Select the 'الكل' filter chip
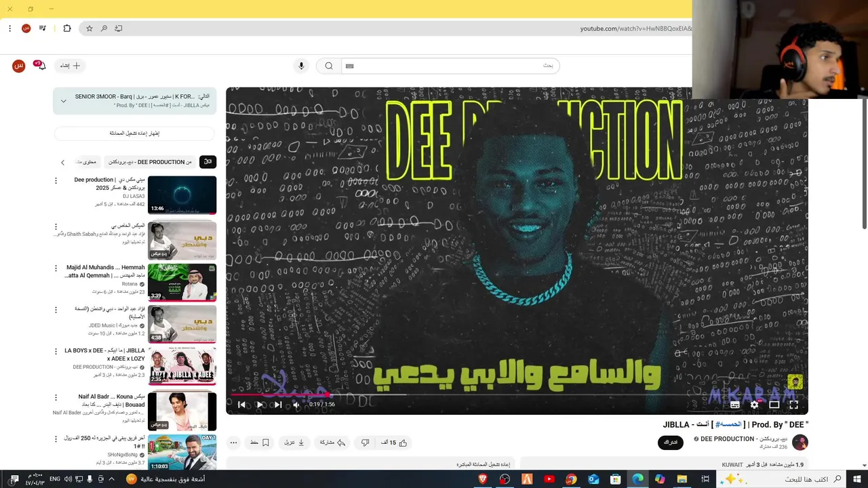Image resolution: width=868 pixels, height=488 pixels. point(208,162)
